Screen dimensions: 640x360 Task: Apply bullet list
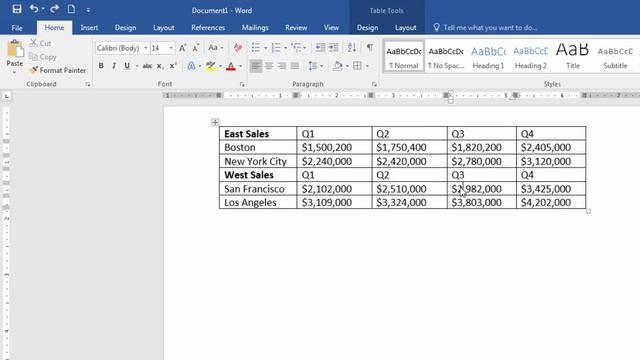pyautogui.click(x=256, y=48)
